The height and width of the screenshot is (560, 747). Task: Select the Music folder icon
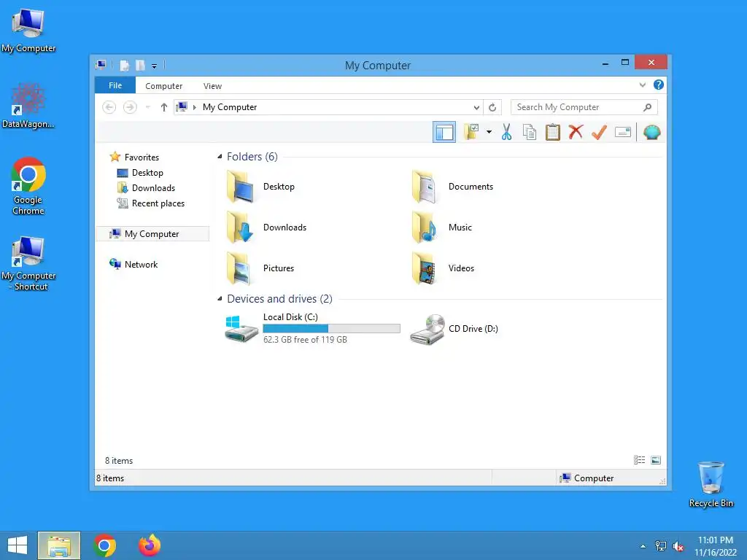pos(425,227)
